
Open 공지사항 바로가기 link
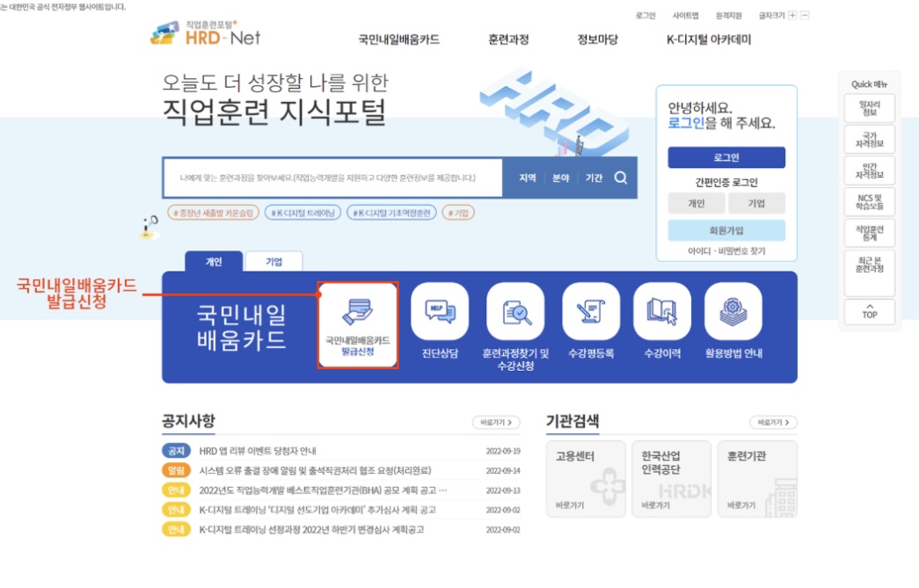[496, 422]
